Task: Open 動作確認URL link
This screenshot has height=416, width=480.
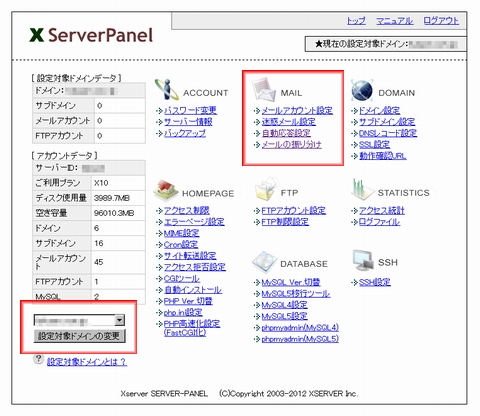Action: pos(383,156)
